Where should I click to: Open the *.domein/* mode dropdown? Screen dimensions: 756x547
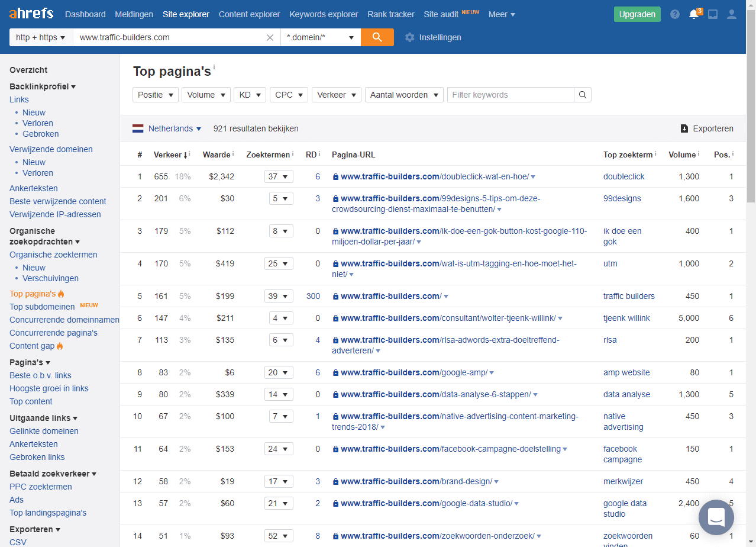[321, 37]
